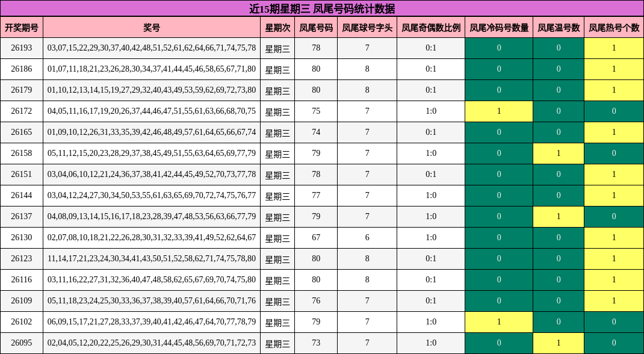Click the winning numbers starting 03,07,15,22
644x354 pixels.
point(152,48)
